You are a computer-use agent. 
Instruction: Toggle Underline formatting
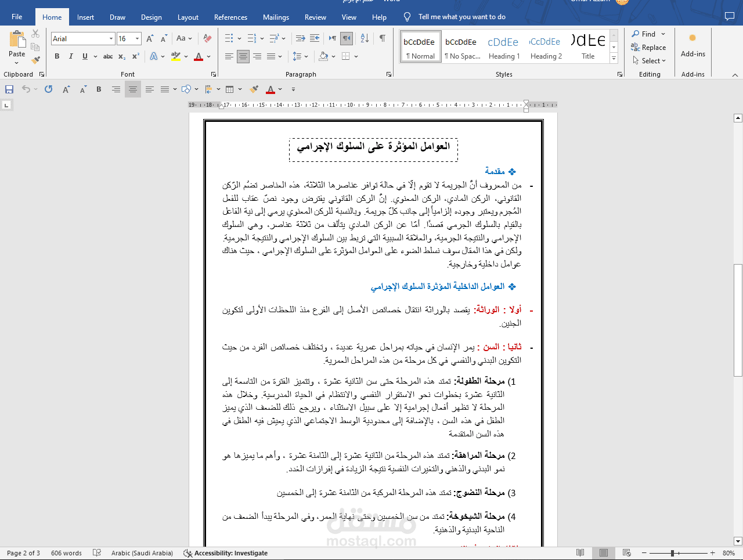pos(85,56)
